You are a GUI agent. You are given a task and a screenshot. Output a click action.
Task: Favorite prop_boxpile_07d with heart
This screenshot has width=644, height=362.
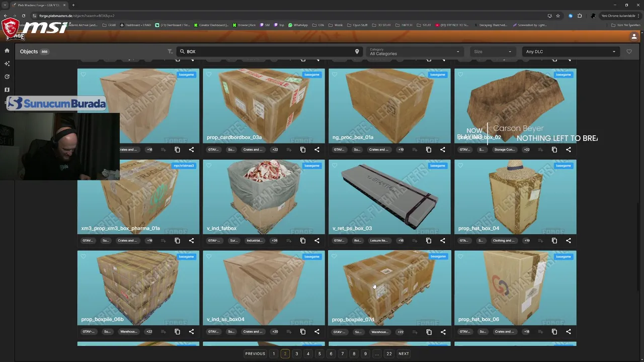pyautogui.click(x=335, y=256)
